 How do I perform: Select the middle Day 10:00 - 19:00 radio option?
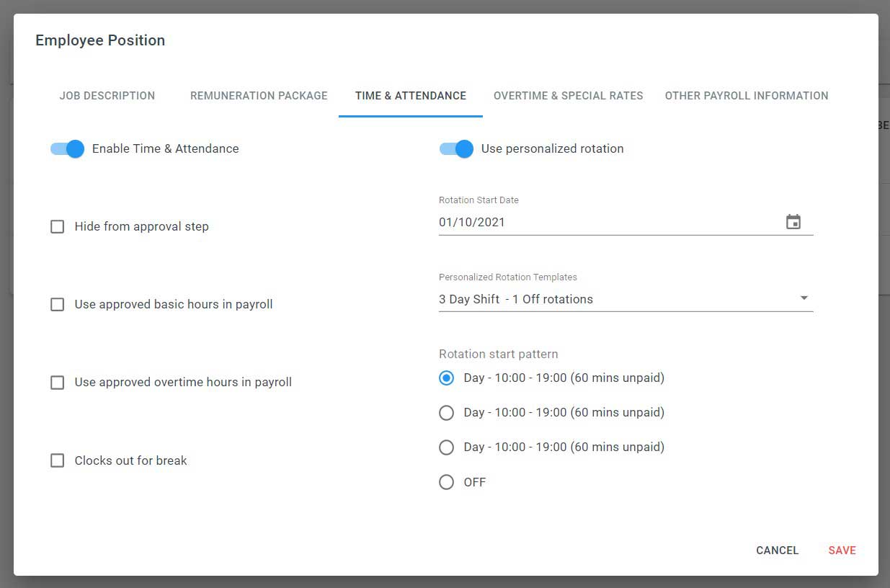[x=447, y=412]
